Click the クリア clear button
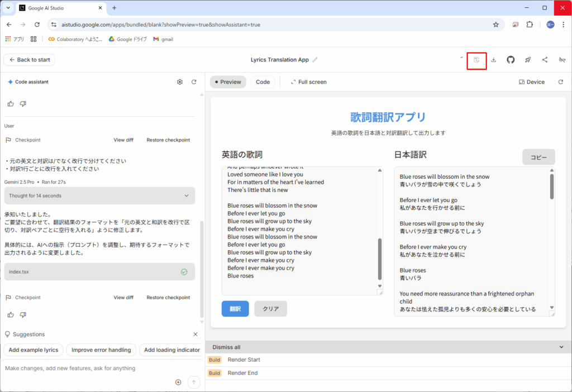 tap(271, 309)
